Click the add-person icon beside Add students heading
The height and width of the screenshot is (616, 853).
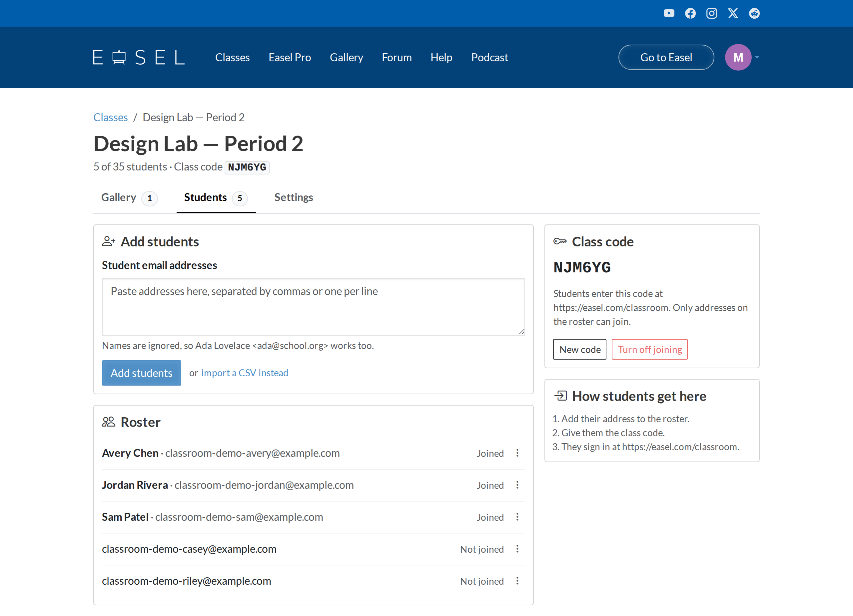(x=108, y=241)
